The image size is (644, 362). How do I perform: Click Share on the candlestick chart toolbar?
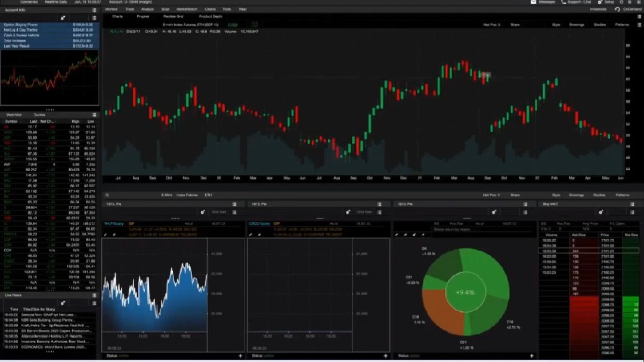(515, 24)
